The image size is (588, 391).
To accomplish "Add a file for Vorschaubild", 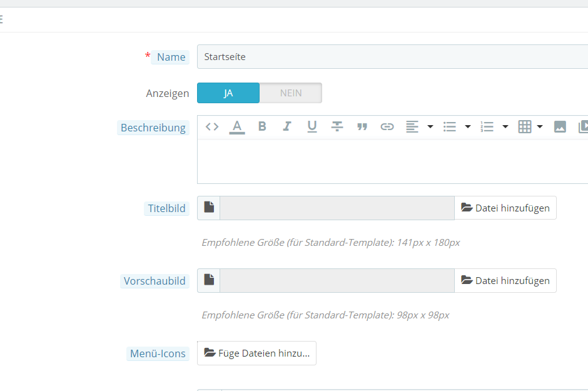I will [x=505, y=280].
